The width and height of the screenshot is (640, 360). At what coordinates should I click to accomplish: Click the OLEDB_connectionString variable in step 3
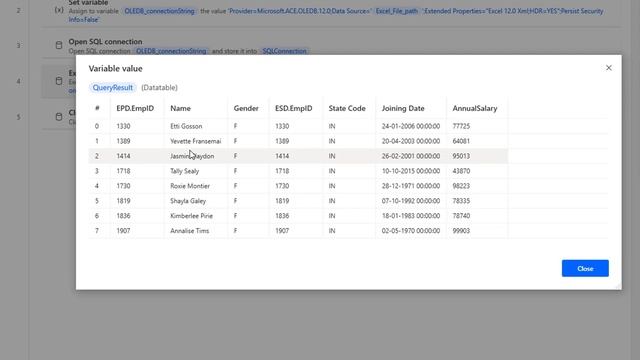171,51
